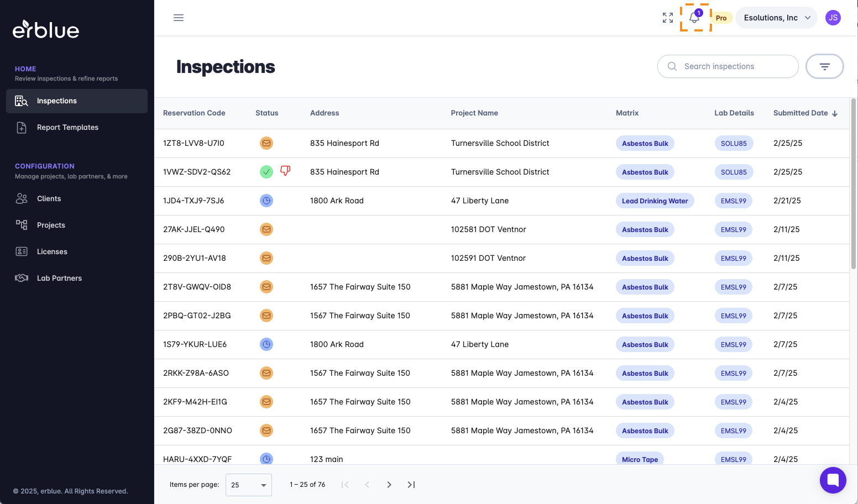Image resolution: width=858 pixels, height=504 pixels.
Task: Open the chat support bubble
Action: [833, 480]
